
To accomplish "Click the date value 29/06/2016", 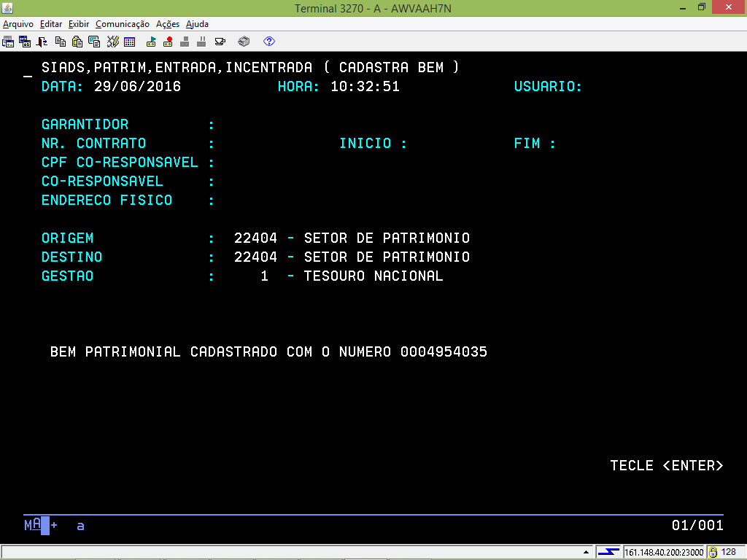I will (x=137, y=87).
